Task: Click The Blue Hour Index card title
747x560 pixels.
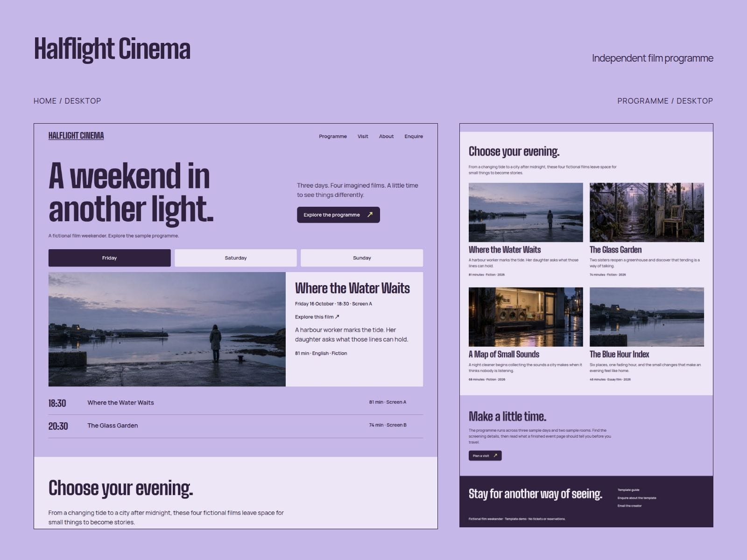Action: tap(619, 354)
